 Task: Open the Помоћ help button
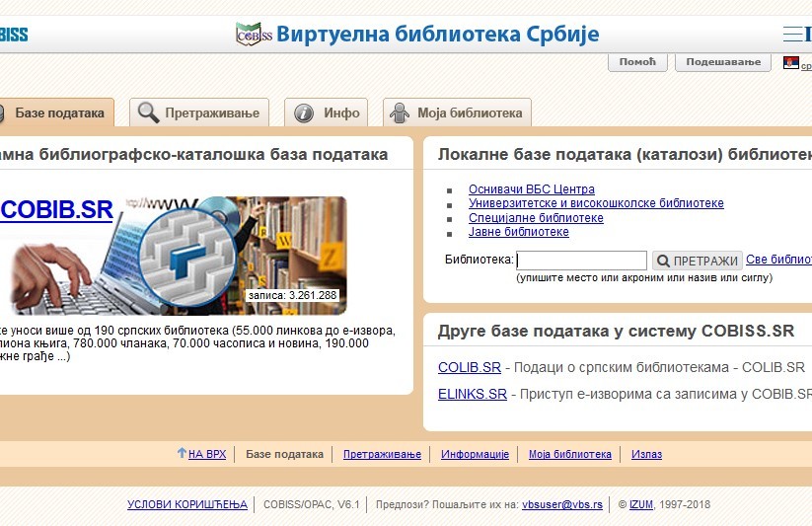[x=637, y=62]
